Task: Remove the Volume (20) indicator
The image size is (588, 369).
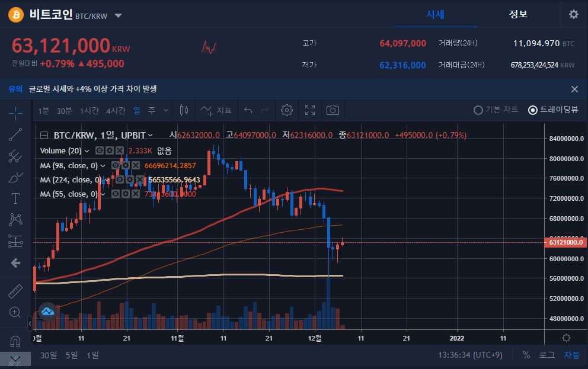Action: pos(120,150)
